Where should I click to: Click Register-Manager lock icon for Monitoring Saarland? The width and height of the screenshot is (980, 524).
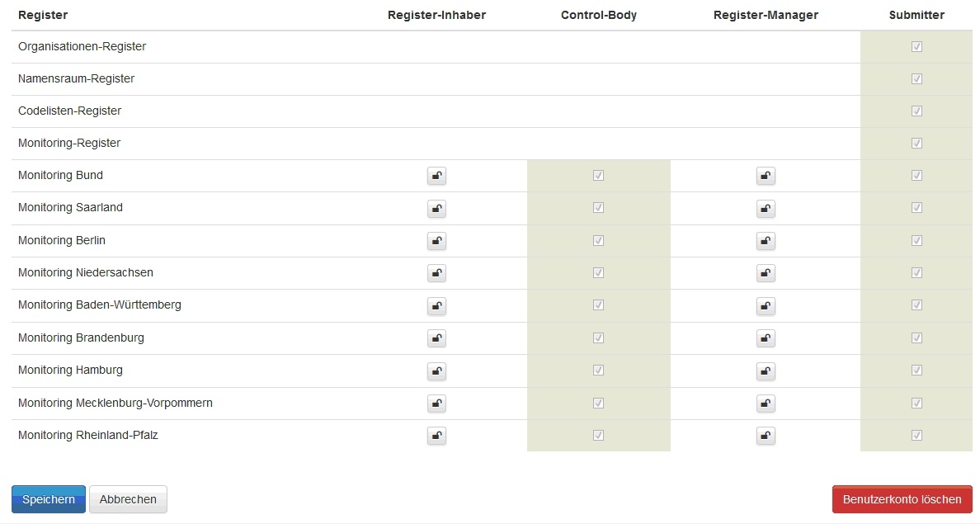(x=766, y=208)
